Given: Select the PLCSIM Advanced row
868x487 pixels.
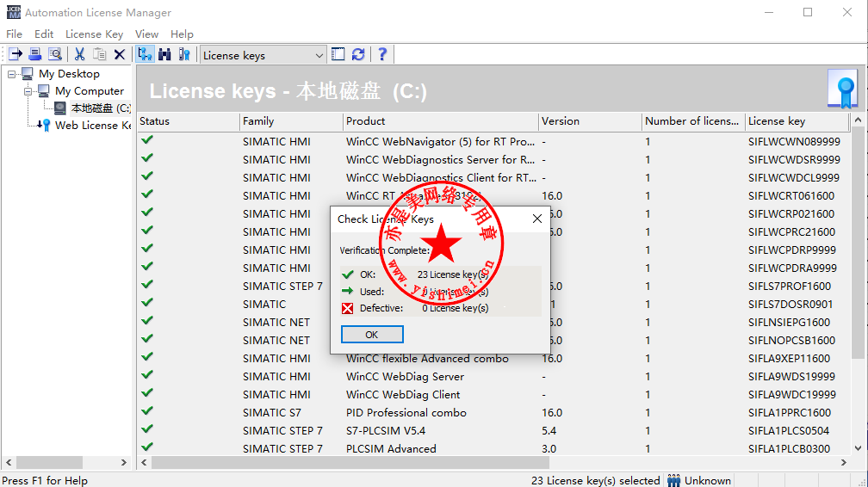Looking at the screenshot, I should tap(493, 449).
